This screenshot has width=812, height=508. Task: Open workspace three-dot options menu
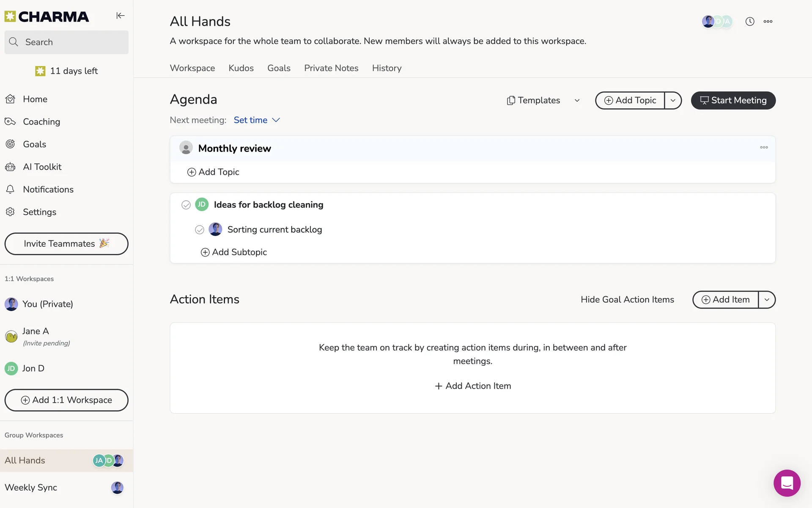coord(768,22)
